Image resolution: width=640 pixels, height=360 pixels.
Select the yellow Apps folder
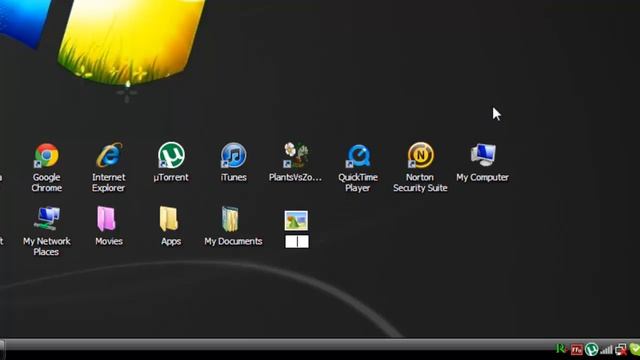pyautogui.click(x=169, y=219)
